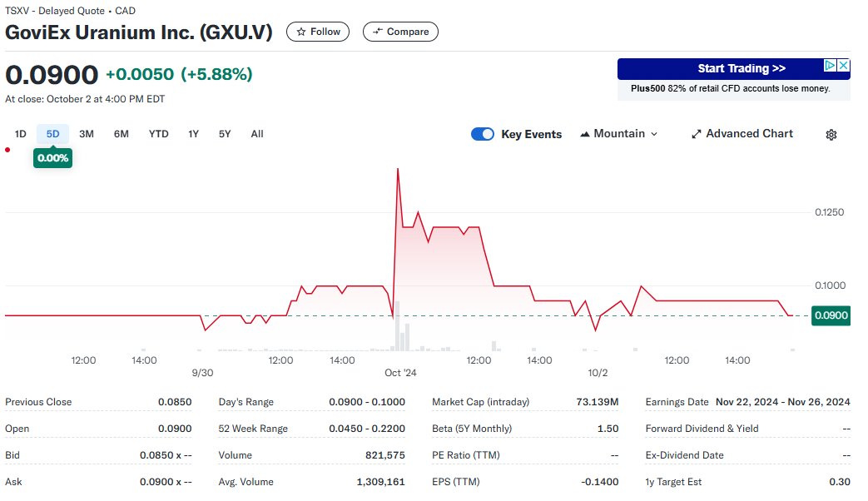Switch to the 1Y range
The width and height of the screenshot is (868, 501).
click(x=193, y=133)
